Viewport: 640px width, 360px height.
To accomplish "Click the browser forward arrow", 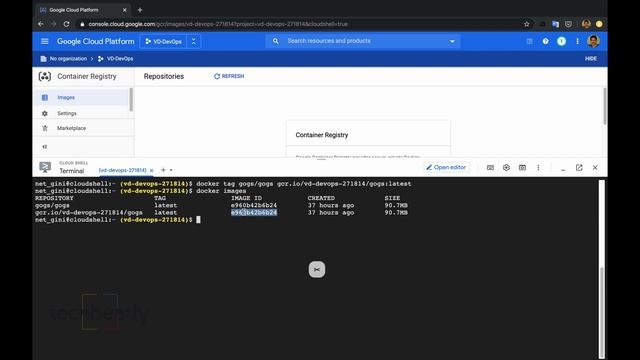I will coord(53,24).
